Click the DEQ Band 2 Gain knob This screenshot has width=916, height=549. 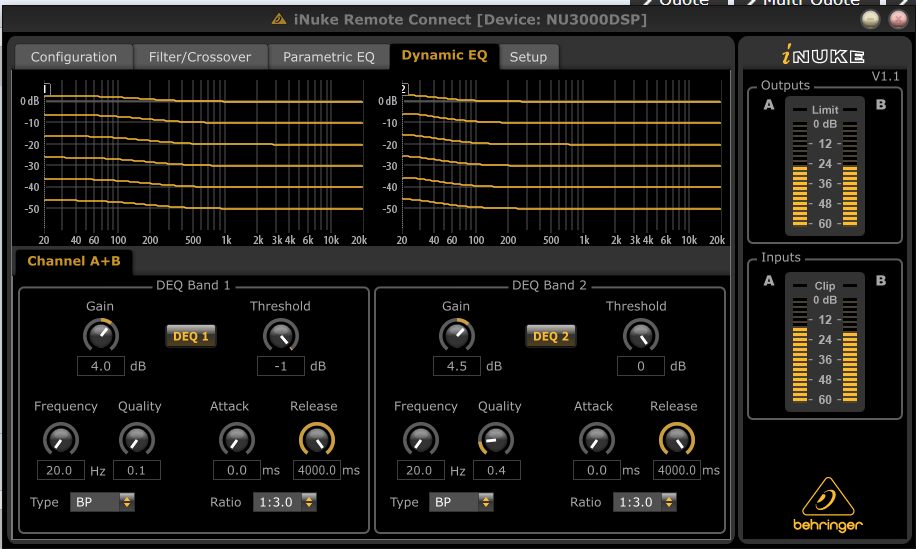pos(457,335)
